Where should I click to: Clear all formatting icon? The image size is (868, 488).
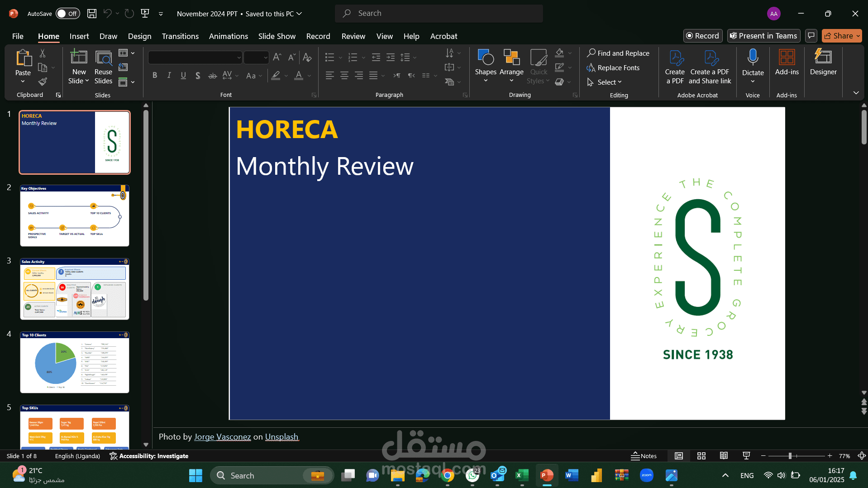tap(307, 57)
